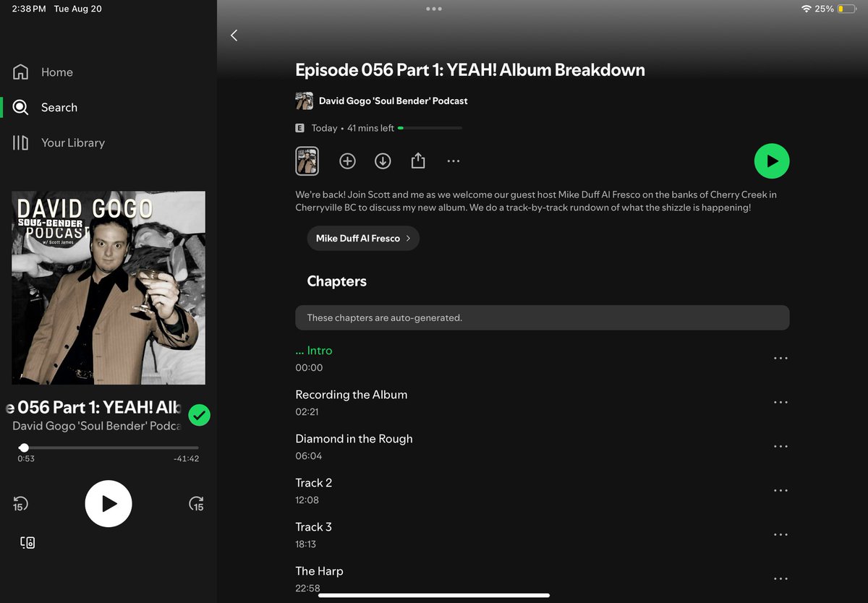
Task: Open options for The Harp chapter
Action: (x=780, y=578)
